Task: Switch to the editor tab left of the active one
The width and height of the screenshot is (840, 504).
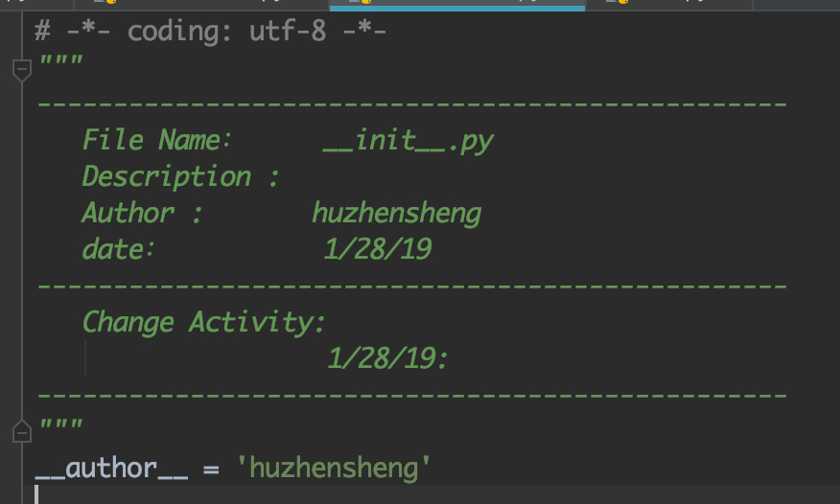Action: (201, 4)
